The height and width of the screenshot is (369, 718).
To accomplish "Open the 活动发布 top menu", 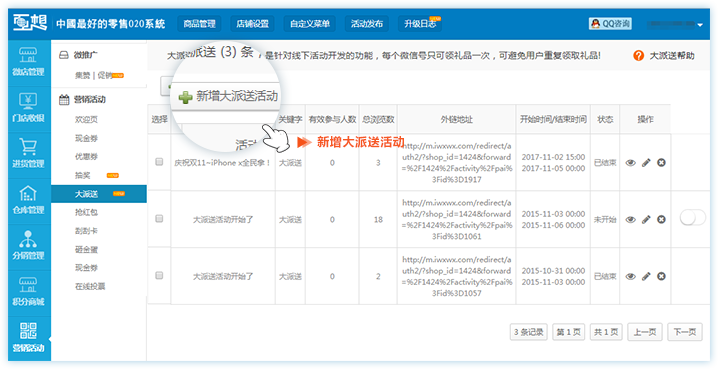I will tap(367, 24).
